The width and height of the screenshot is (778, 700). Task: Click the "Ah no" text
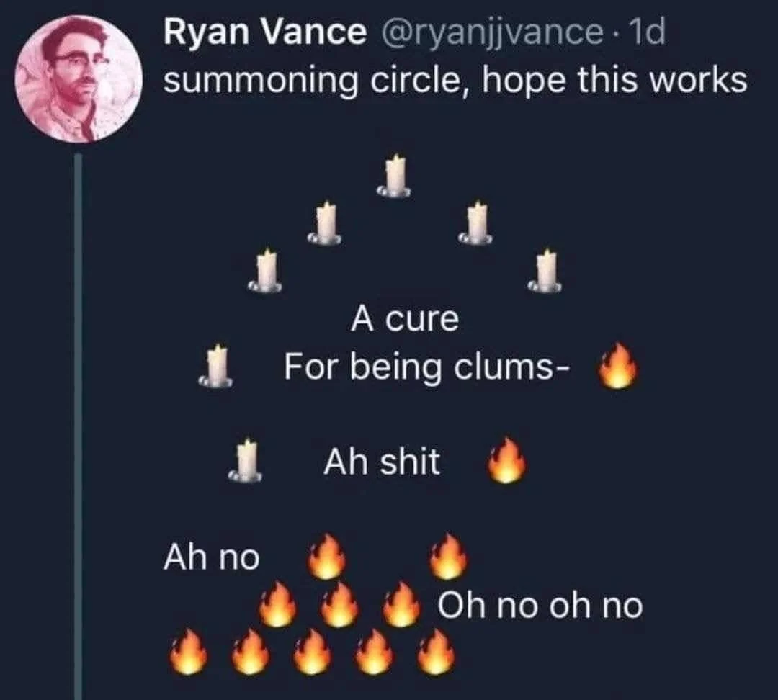(212, 557)
